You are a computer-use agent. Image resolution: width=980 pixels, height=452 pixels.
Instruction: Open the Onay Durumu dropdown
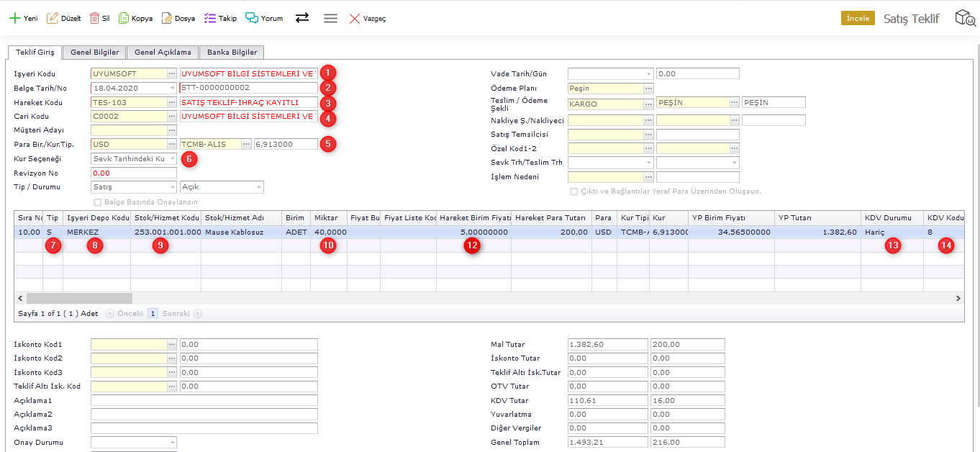coord(172,443)
